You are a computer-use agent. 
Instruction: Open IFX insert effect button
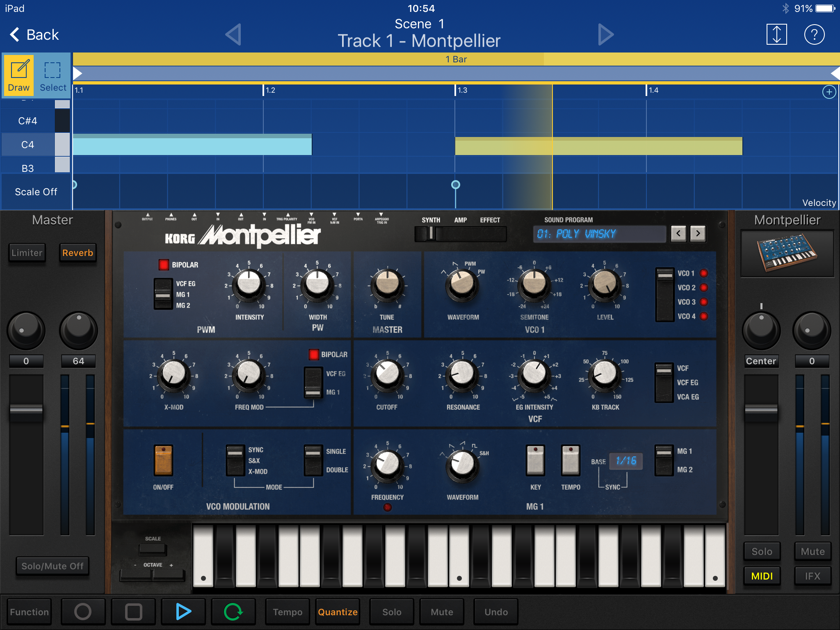pyautogui.click(x=813, y=576)
